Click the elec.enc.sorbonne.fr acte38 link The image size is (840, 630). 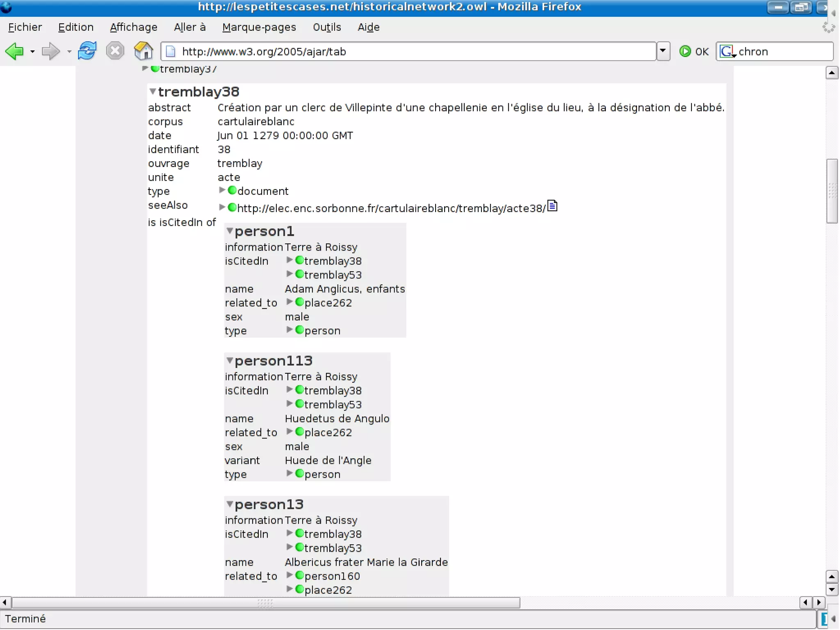(391, 208)
